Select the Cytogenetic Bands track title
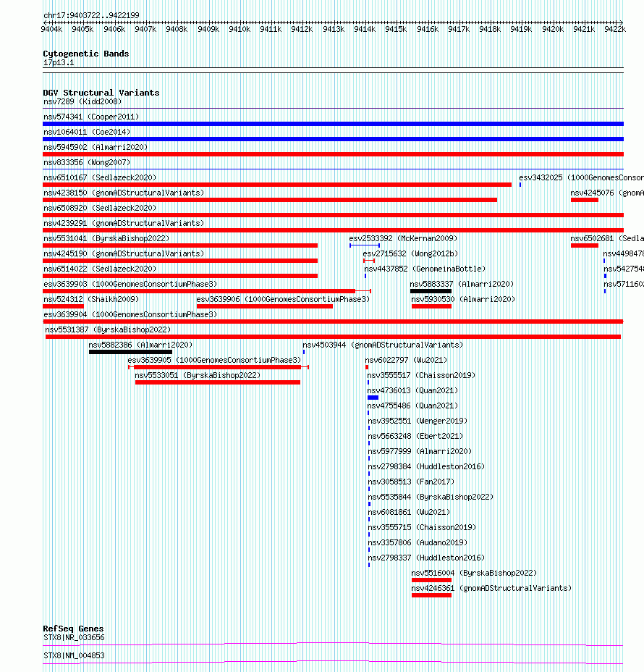The width and height of the screenshot is (644, 672). 86,54
